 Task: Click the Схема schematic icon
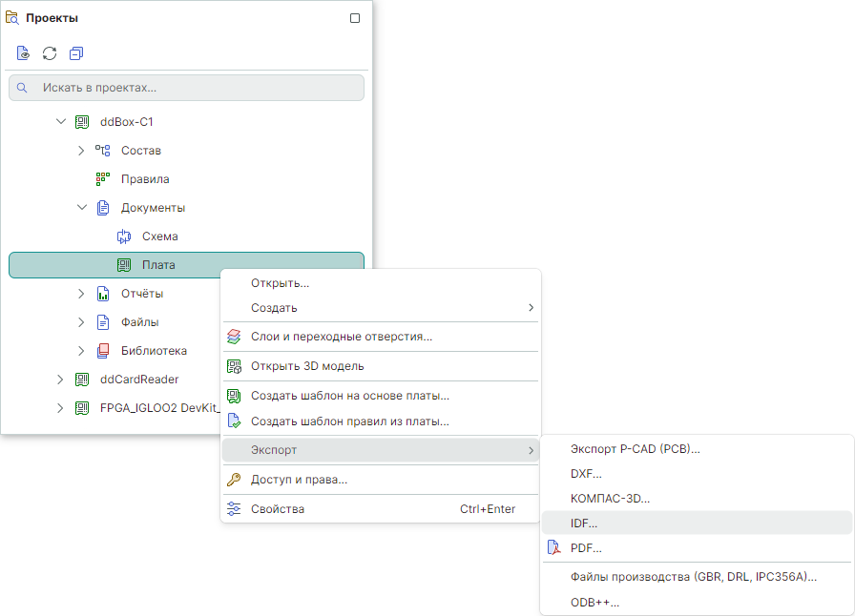(x=124, y=236)
